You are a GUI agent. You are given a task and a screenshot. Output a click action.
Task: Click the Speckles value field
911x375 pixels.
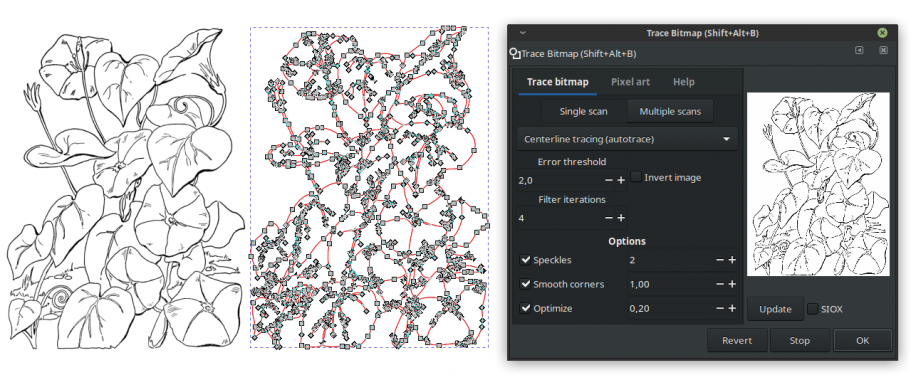[670, 260]
